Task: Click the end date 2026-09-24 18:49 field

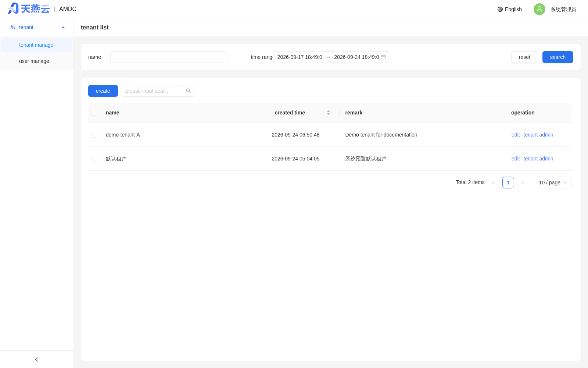Action: [356, 57]
